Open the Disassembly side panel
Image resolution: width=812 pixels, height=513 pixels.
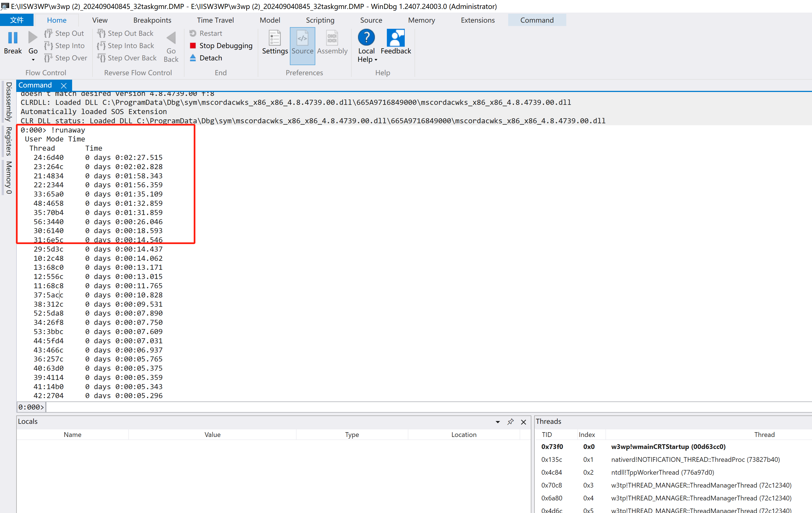click(9, 101)
